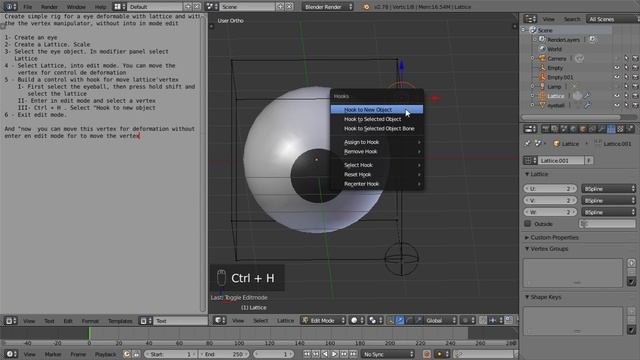
Task: Open the timeline Playback menu
Action: pyautogui.click(x=105, y=354)
